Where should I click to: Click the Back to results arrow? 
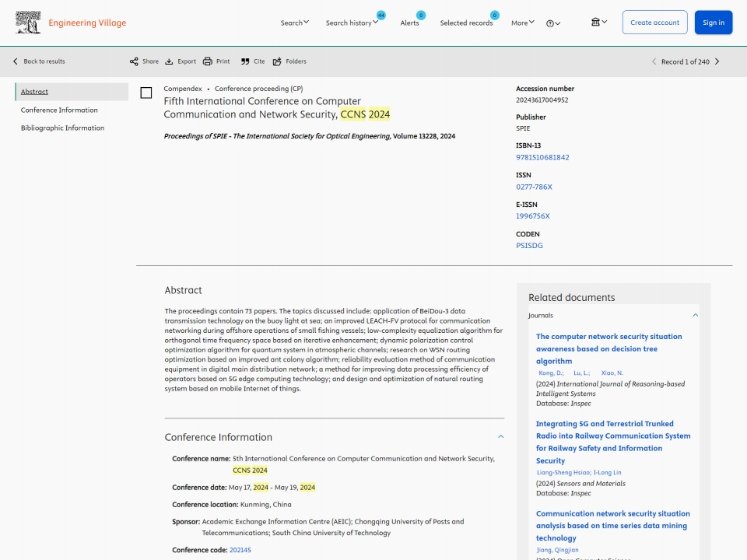coord(16,61)
